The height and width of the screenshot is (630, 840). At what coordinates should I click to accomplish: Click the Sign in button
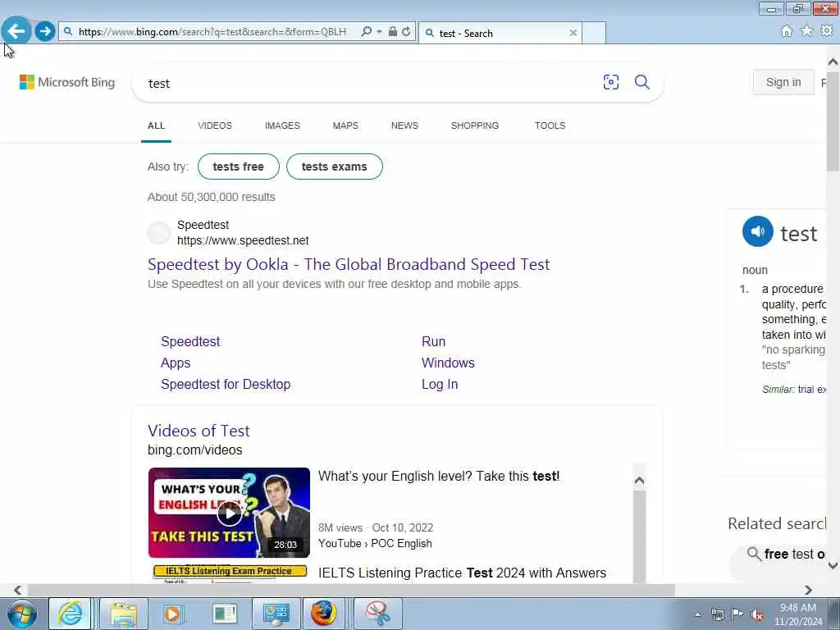pos(783,82)
